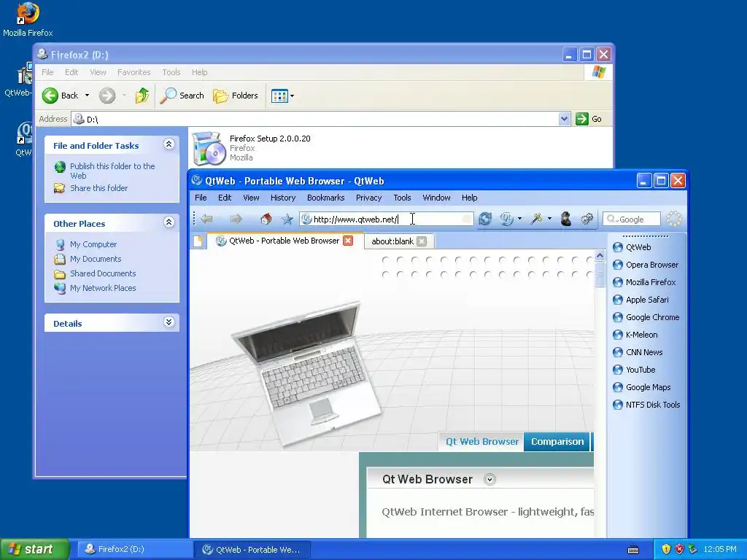The width and height of the screenshot is (747, 560).
Task: Open the Google Chrome sidebar bookmark
Action: pyautogui.click(x=646, y=317)
